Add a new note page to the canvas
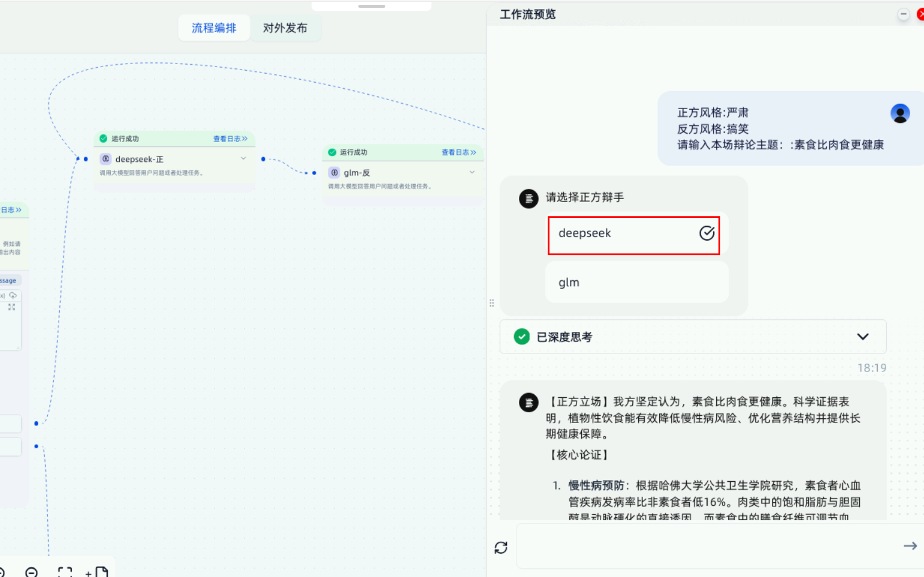The image size is (924, 577). 98,573
